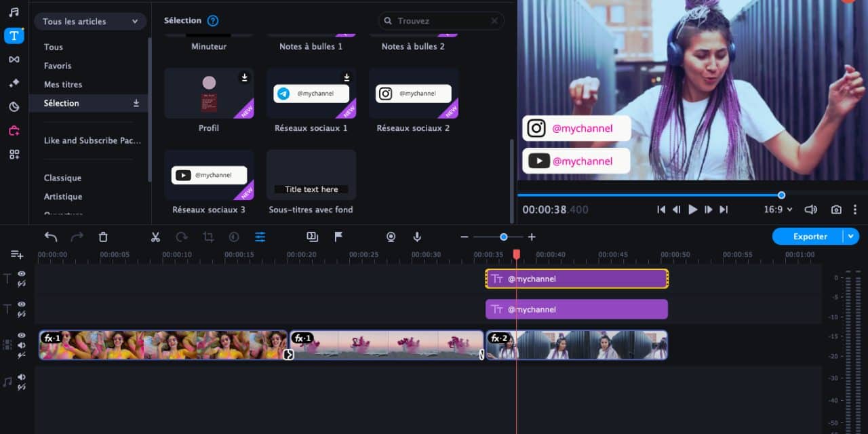Click the timeline zoom slider handle
Image resolution: width=868 pixels, height=434 pixels.
503,237
